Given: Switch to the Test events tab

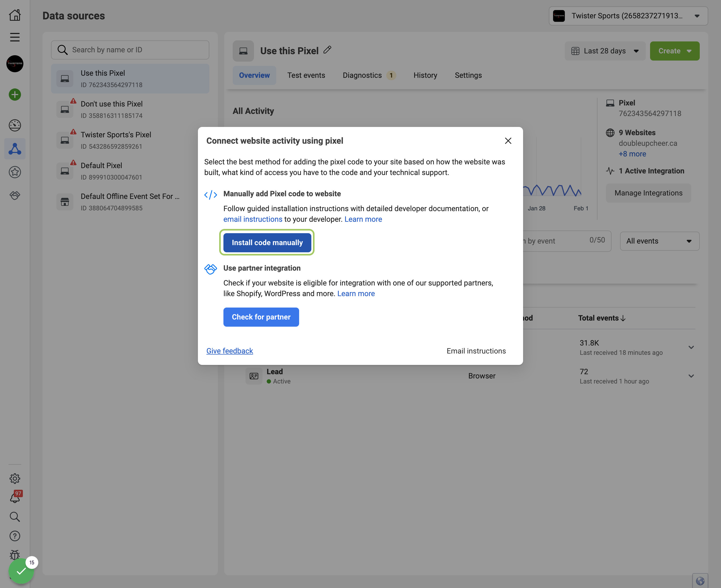Looking at the screenshot, I should tap(306, 75).
